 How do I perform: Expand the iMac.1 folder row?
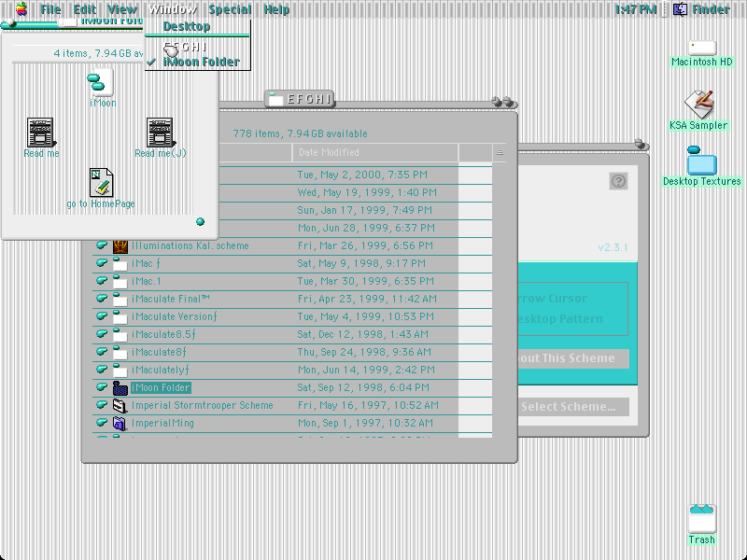[x=102, y=281]
